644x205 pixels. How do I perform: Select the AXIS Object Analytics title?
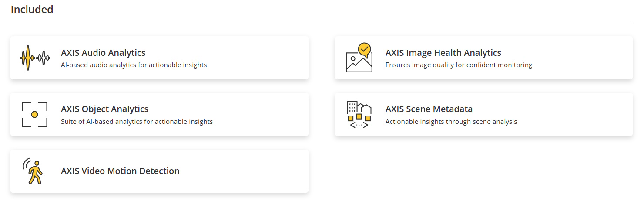click(x=104, y=109)
